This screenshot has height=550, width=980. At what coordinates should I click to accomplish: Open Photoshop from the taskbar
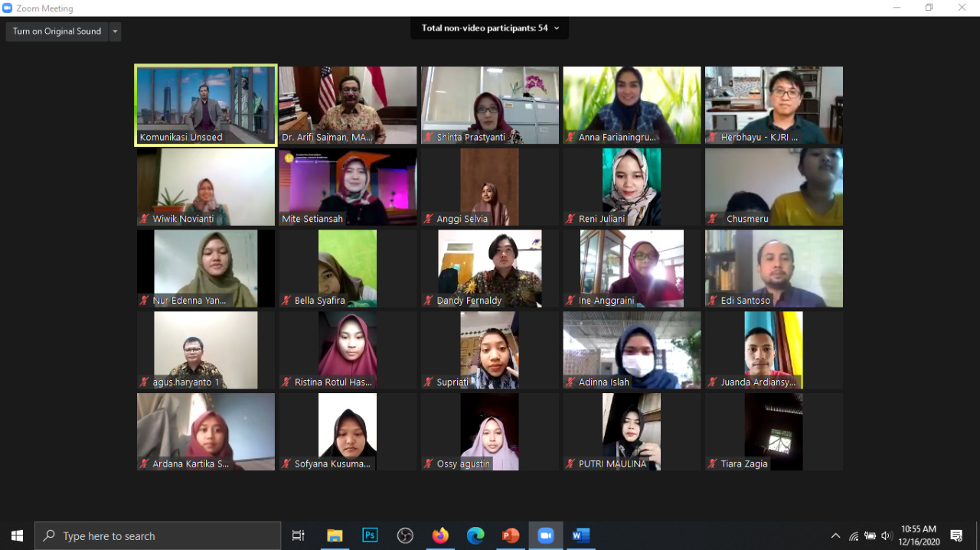pyautogui.click(x=370, y=535)
